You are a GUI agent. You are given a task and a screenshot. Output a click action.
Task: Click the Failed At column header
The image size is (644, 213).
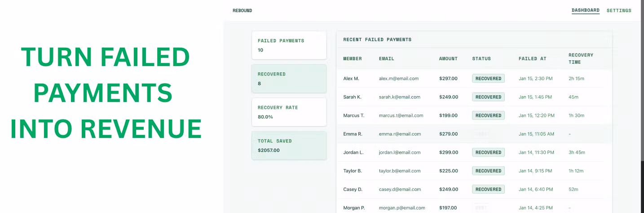click(x=532, y=58)
